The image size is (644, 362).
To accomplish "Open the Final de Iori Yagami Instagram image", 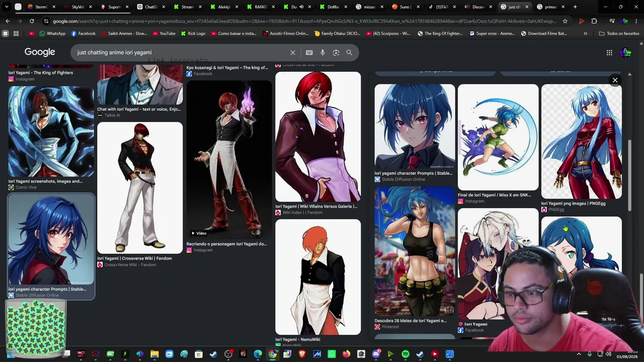I will point(498,137).
